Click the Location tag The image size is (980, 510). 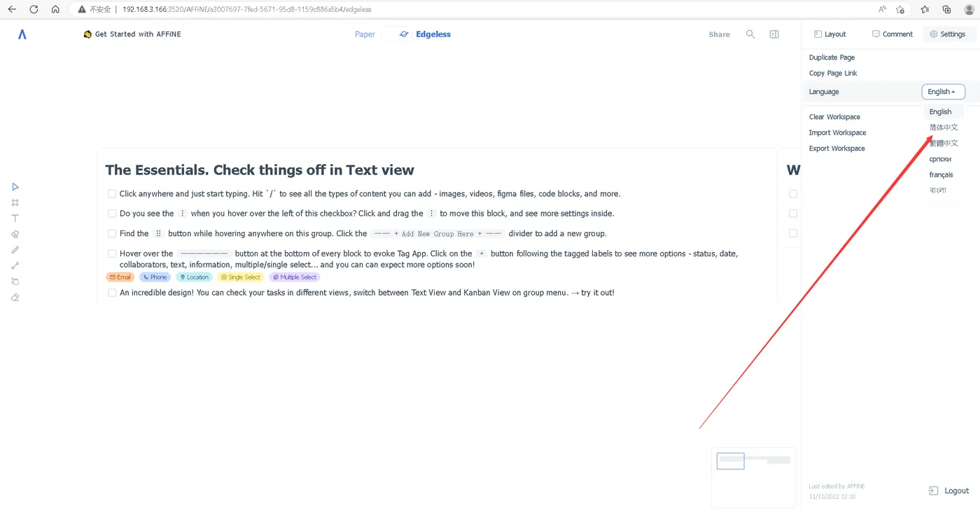[194, 277]
